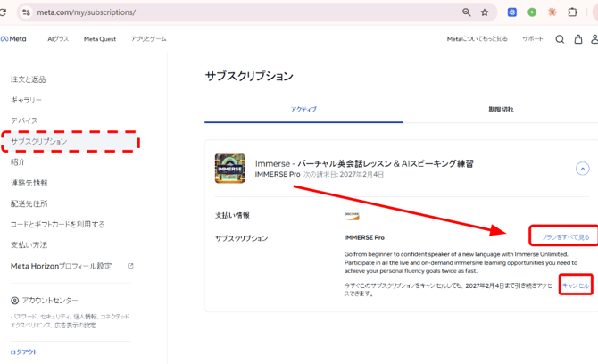Click キャンセル to cancel subscription
The width and height of the screenshot is (598, 364).
pyautogui.click(x=576, y=285)
